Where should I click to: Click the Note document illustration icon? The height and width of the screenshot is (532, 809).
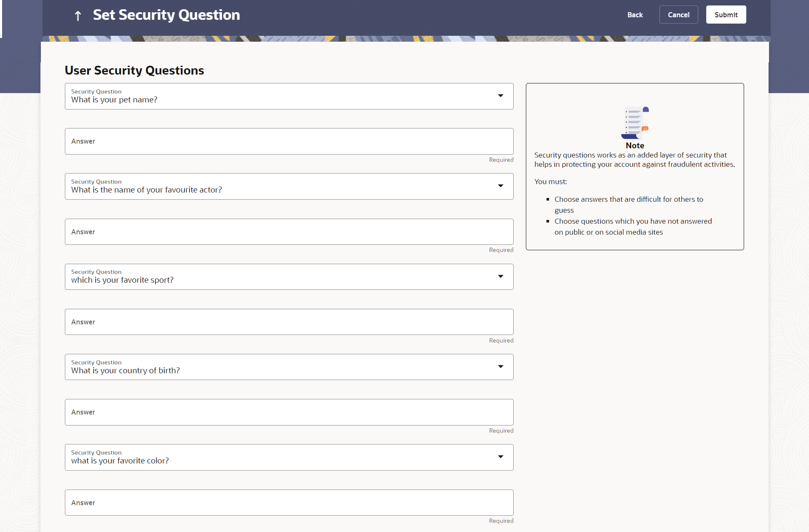pos(635,123)
